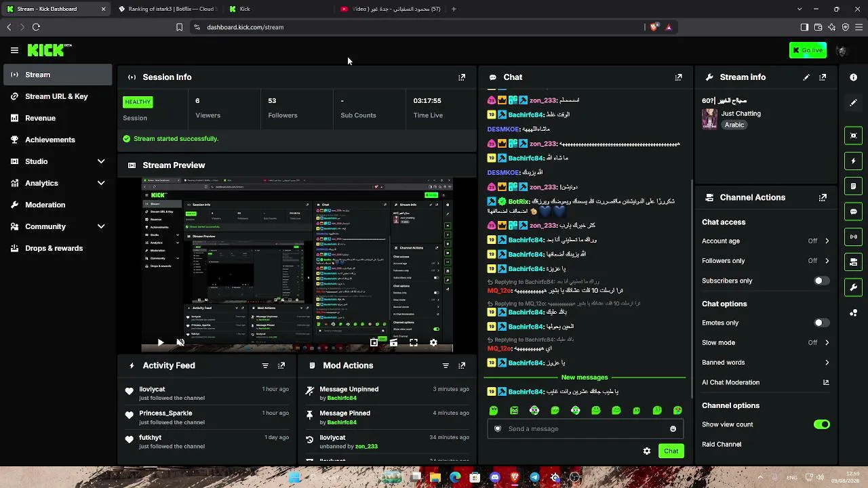Open Brave Shields icon in address bar
The width and height of the screenshot is (868, 488).
coord(653,27)
